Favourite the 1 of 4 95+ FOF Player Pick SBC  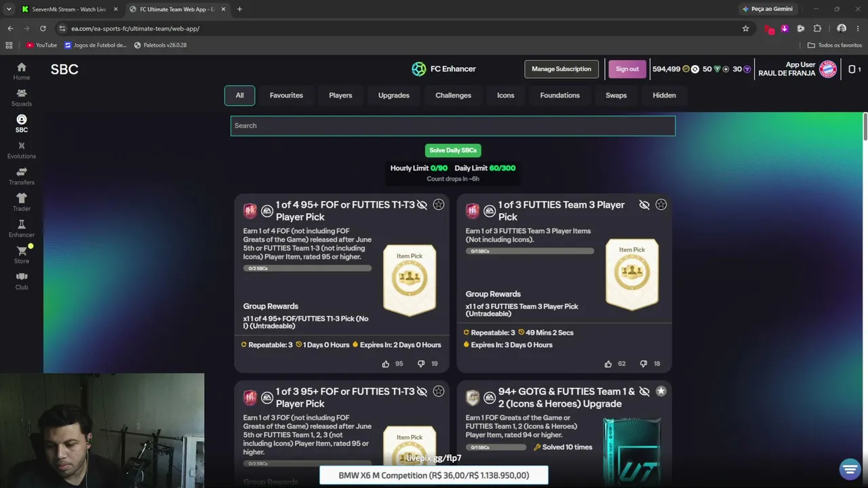439,205
